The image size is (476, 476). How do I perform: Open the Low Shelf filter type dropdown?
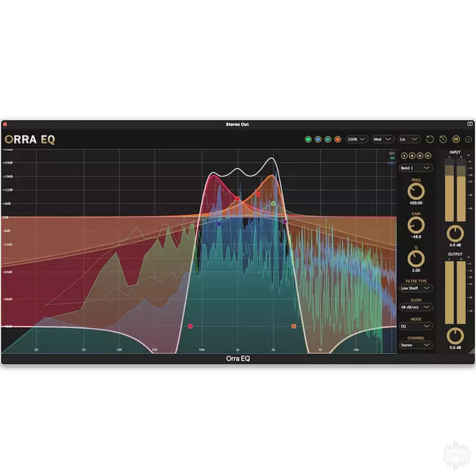tap(416, 288)
